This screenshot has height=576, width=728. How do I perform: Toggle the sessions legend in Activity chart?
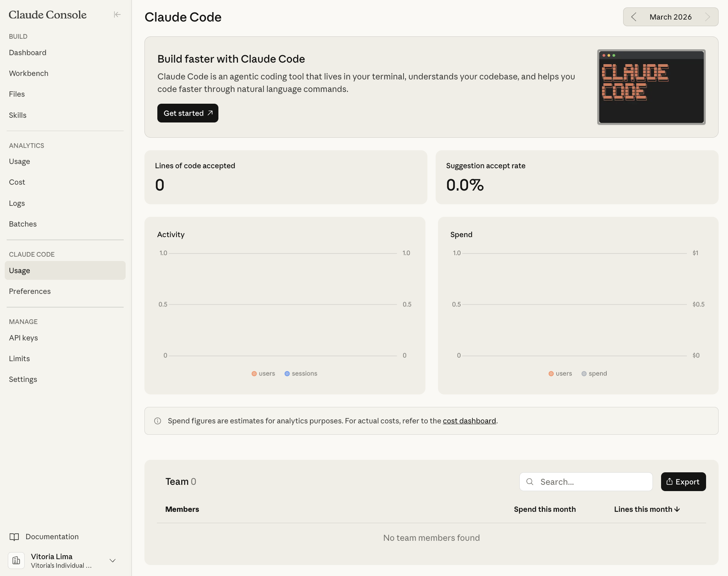pos(301,373)
